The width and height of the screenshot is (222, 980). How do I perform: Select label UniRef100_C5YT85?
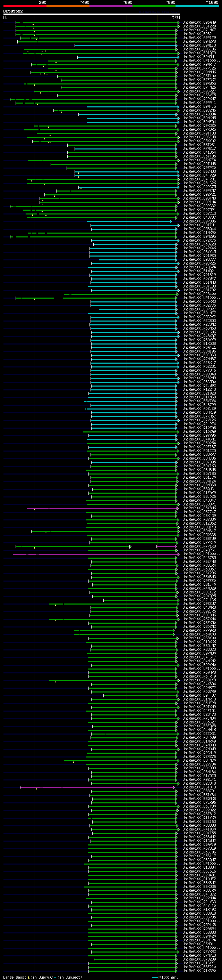(199, 156)
